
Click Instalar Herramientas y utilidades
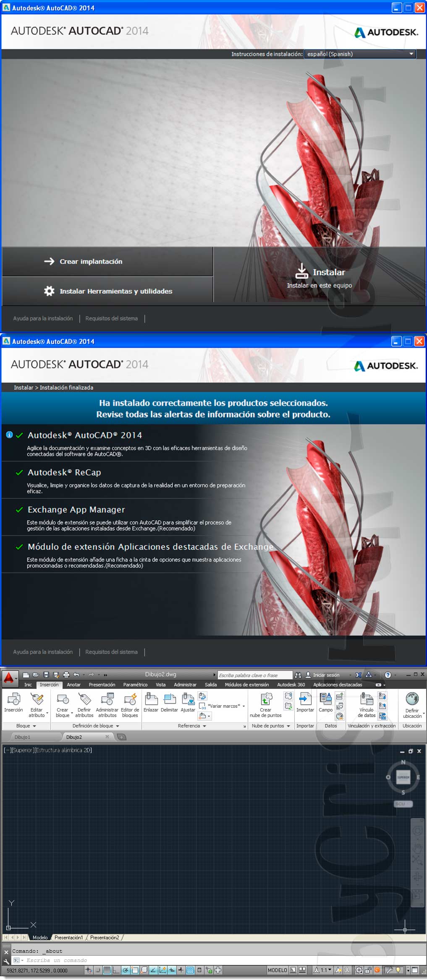[107, 291]
